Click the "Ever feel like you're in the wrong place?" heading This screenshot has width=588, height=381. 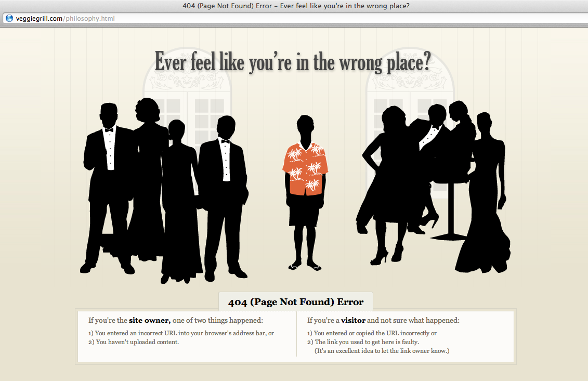(293, 62)
